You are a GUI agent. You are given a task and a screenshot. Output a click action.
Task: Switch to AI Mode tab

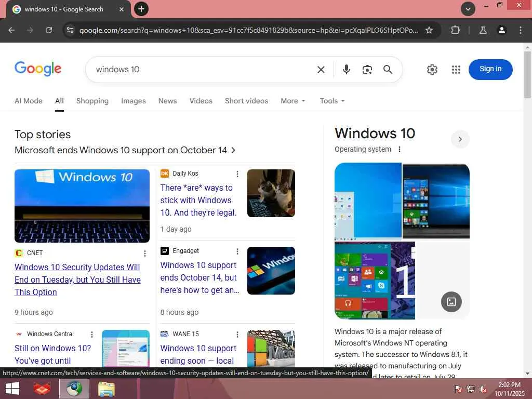click(x=29, y=101)
